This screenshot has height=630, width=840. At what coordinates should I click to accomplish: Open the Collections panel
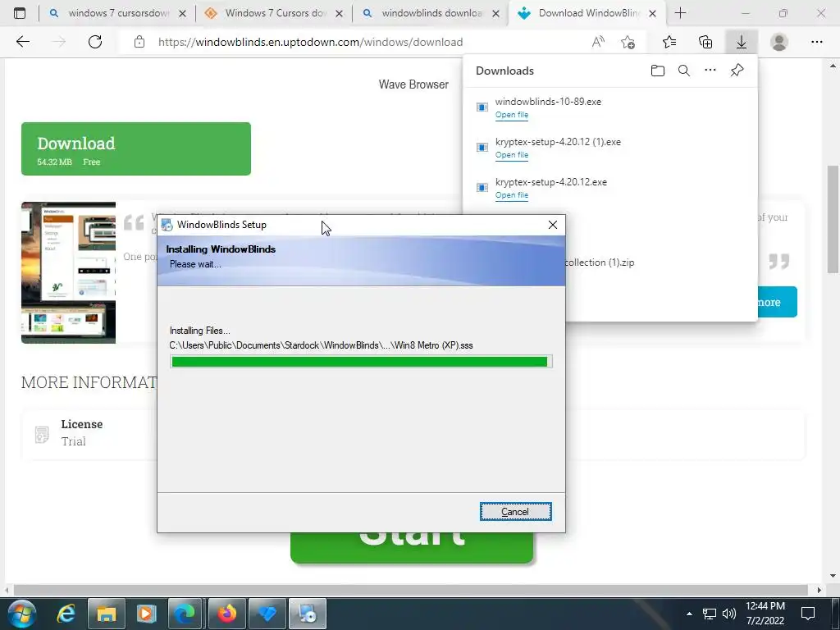coord(705,42)
